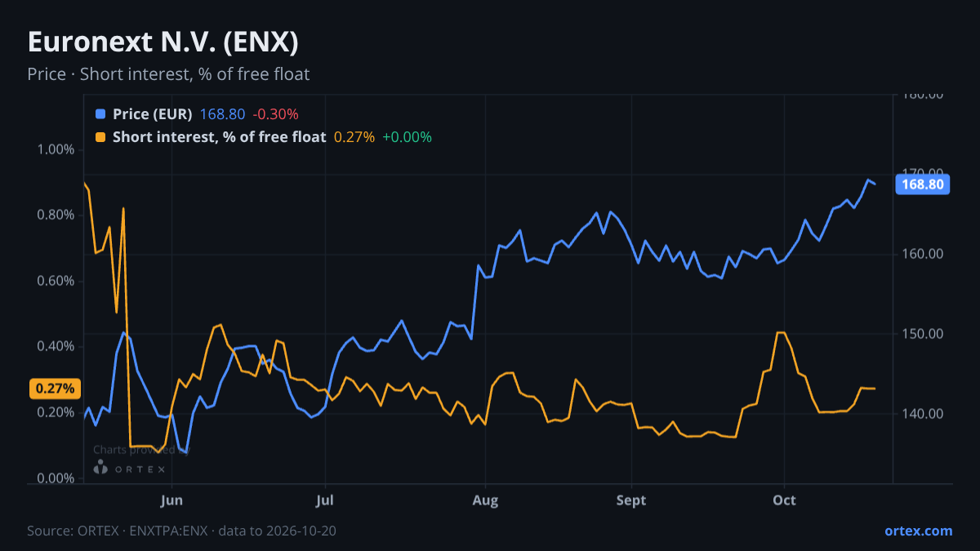Click the 0.00% left axis label
Screen dimensions: 980x551
point(56,478)
